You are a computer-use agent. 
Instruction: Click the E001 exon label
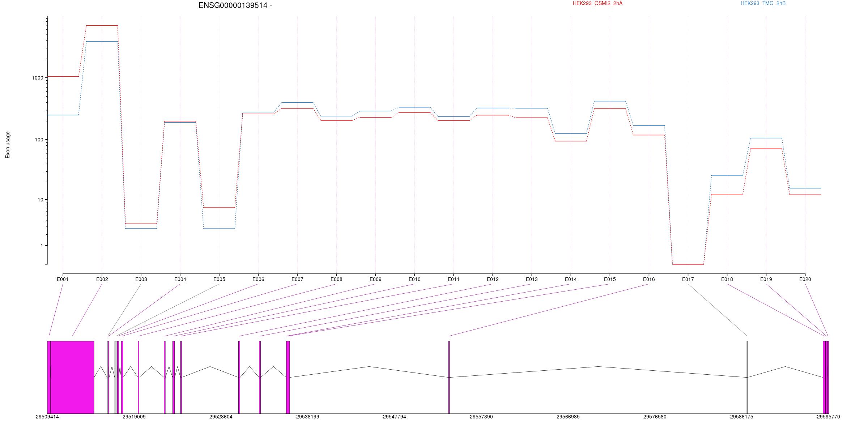(63, 279)
